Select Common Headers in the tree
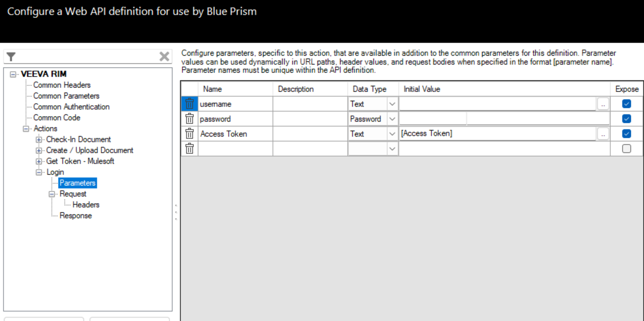The width and height of the screenshot is (644, 321). (62, 85)
